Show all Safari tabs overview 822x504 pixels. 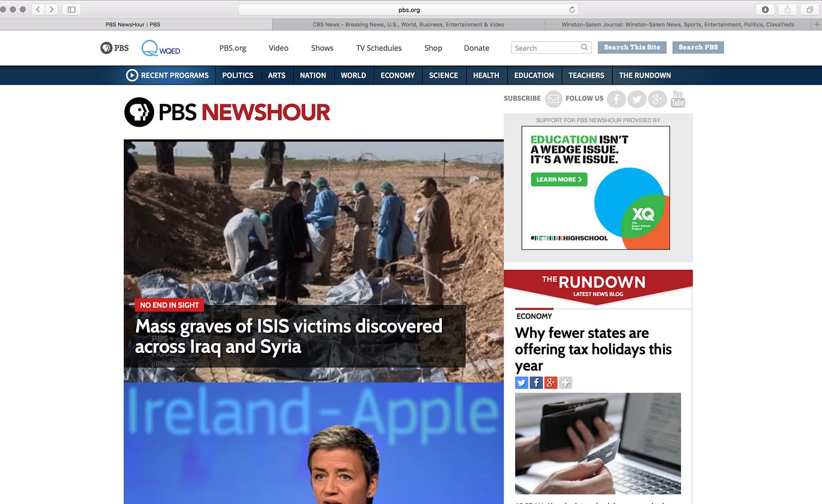click(x=809, y=9)
